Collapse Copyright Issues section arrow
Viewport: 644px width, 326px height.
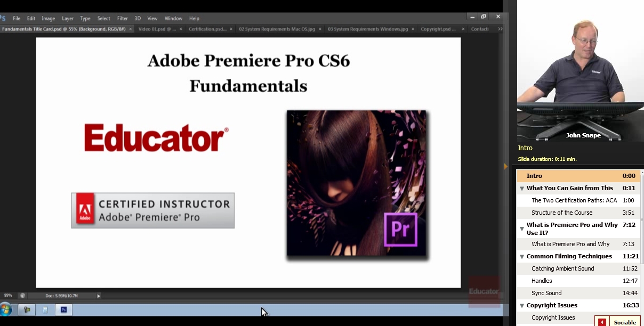pyautogui.click(x=522, y=305)
